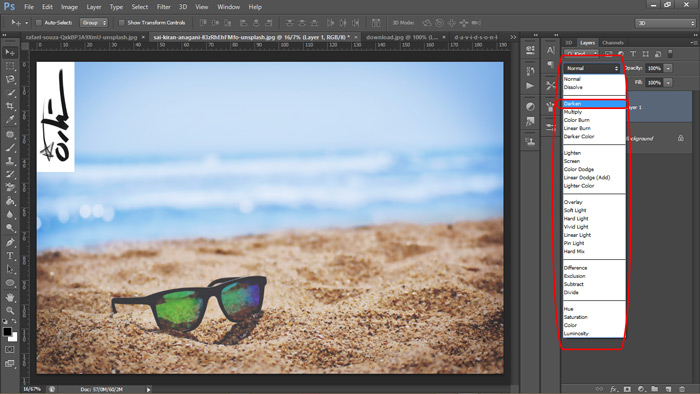Switch to the Channels tab

(x=612, y=43)
